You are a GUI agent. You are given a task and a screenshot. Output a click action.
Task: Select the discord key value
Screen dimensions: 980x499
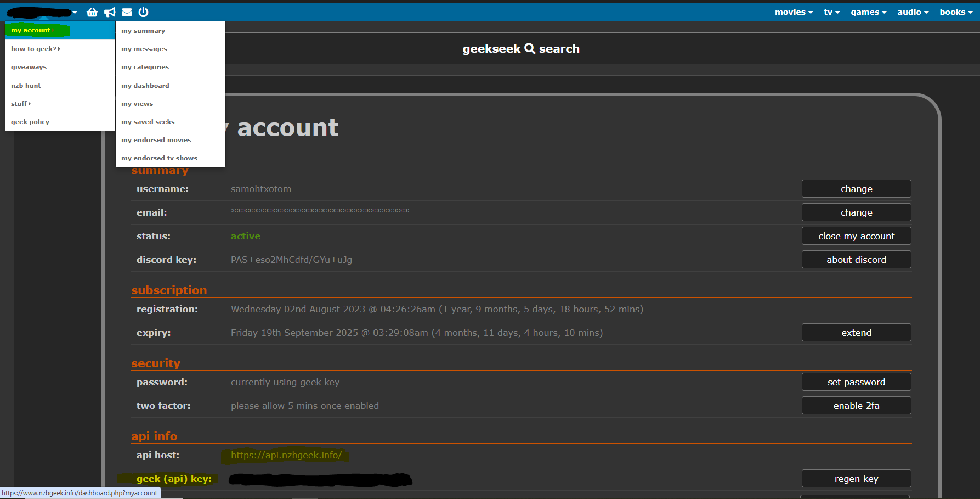point(291,260)
